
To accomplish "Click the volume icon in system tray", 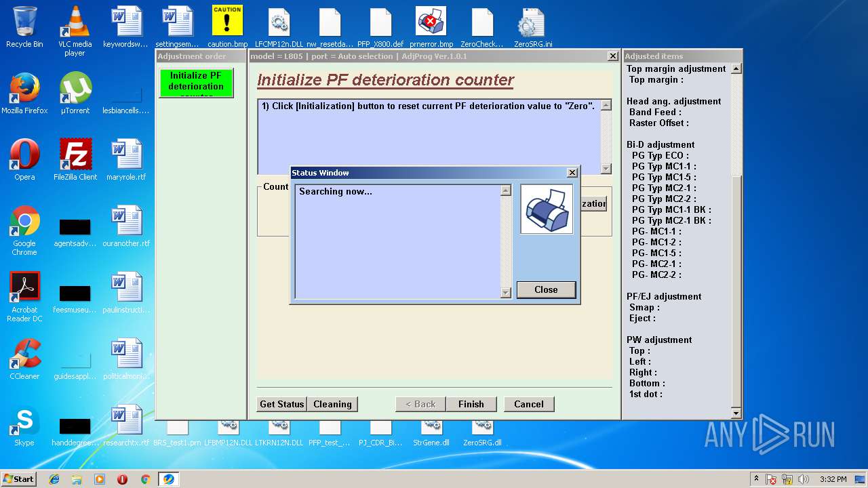I will [803, 479].
